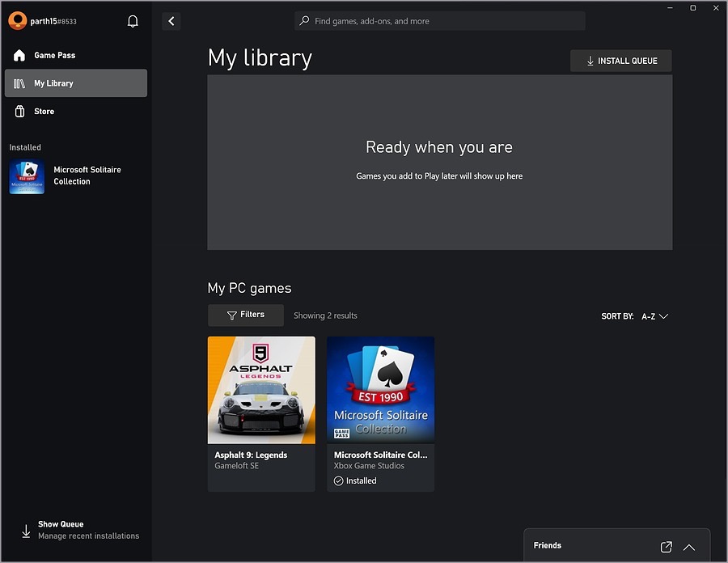
Task: Click the Store bag icon
Action: pyautogui.click(x=19, y=112)
